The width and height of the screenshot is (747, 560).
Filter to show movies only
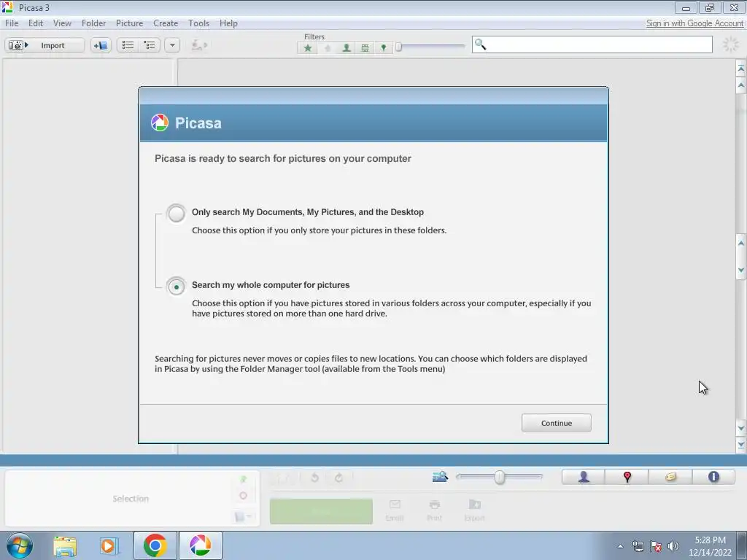pos(365,47)
